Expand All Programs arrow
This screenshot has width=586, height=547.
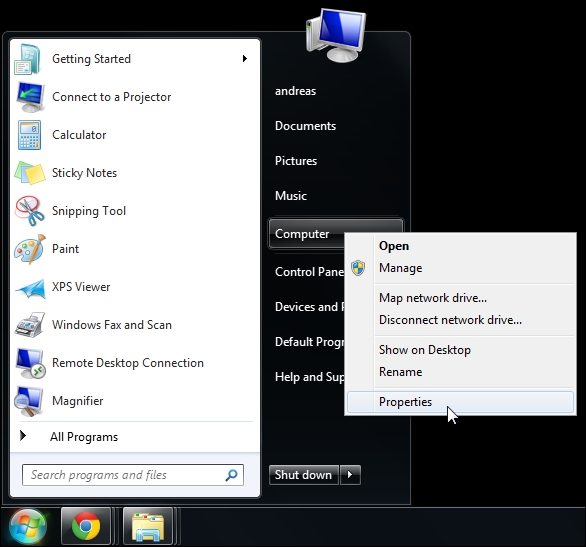[x=23, y=435]
